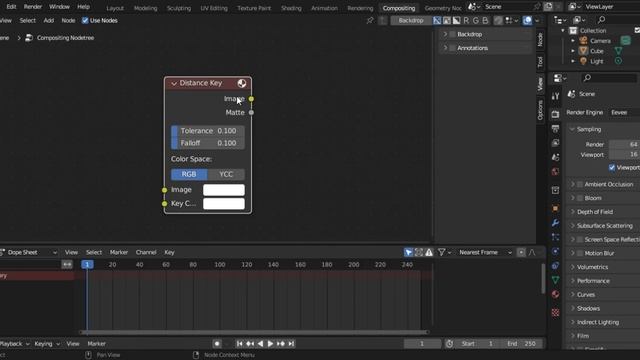Viewport: 640px width, 360px height.
Task: Open the node editor Add menu
Action: (49, 20)
